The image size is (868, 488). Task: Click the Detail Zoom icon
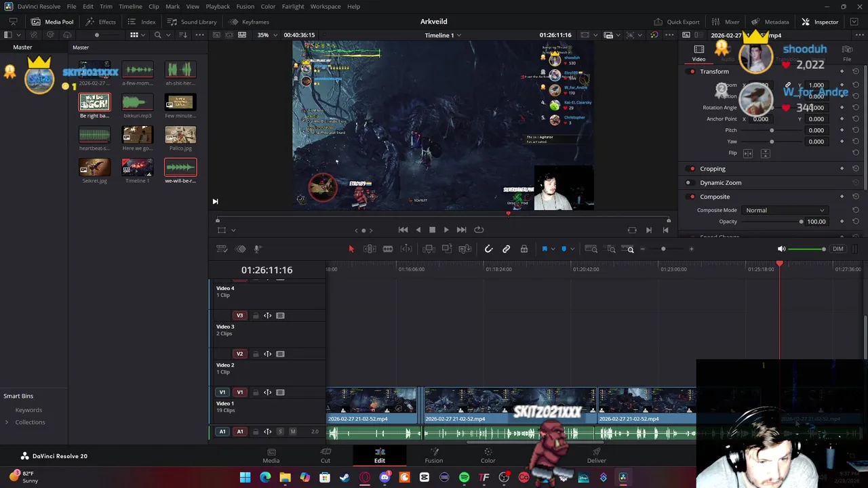[611, 249]
